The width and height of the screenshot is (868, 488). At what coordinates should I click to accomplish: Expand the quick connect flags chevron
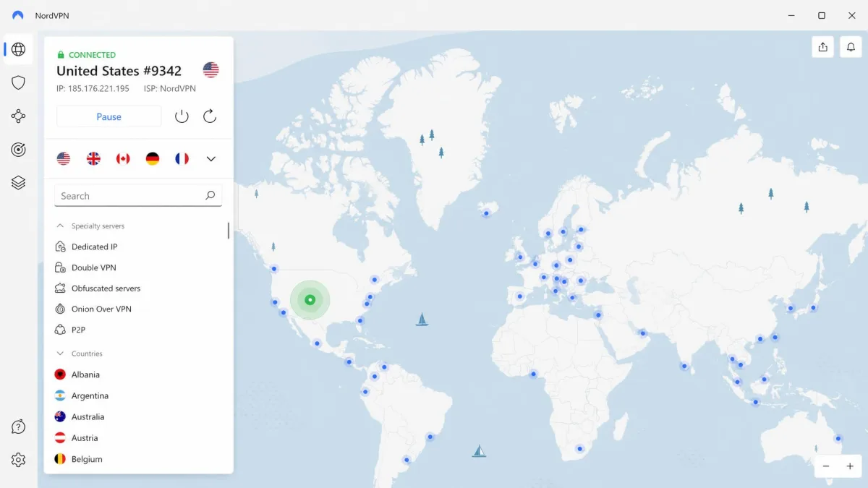click(211, 159)
